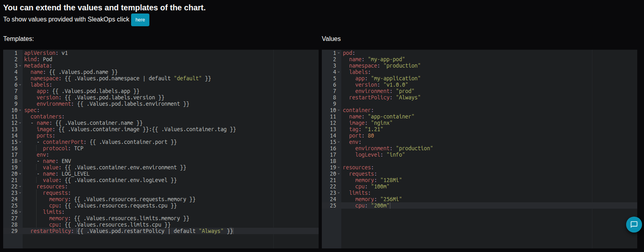Image resolution: width=644 pixels, height=252 pixels.
Task: Click '{{ .Values.container.env.environment }}' in Templates
Action: click(x=126, y=167)
